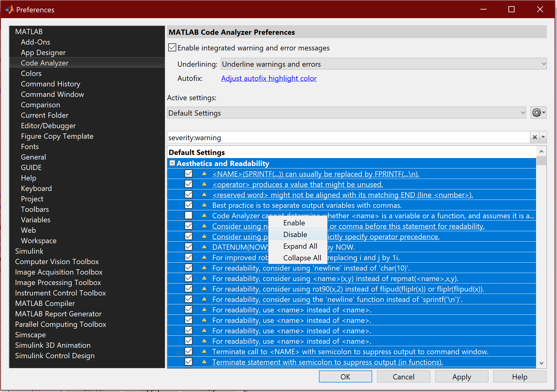Viewport: 557px width, 392px height.
Task: Uncheck Enable integrated warning and error messages
Action: click(172, 47)
